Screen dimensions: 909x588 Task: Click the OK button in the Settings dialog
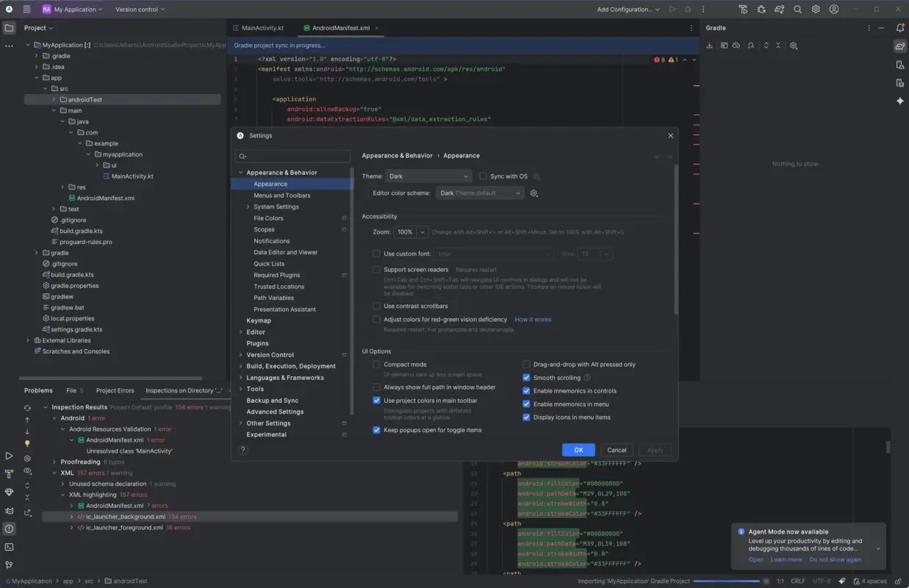[x=578, y=449]
